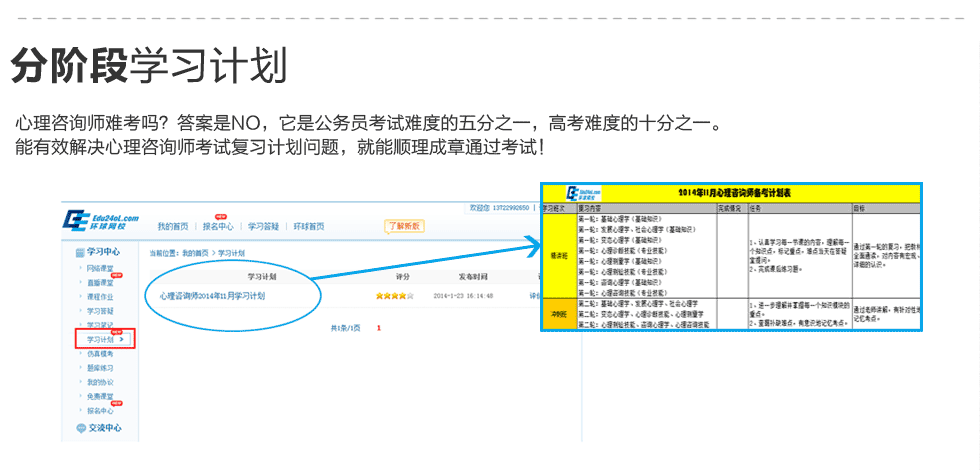Image resolution: width=980 pixels, height=470 pixels.
Task: Click the 交流中心 chat bubble icon
Action: [81, 427]
